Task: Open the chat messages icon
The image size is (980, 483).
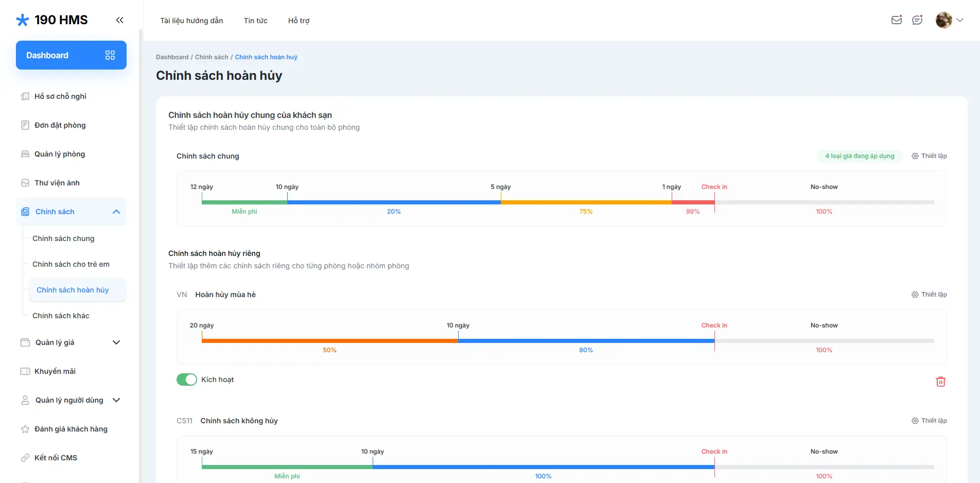Action: click(x=917, y=20)
